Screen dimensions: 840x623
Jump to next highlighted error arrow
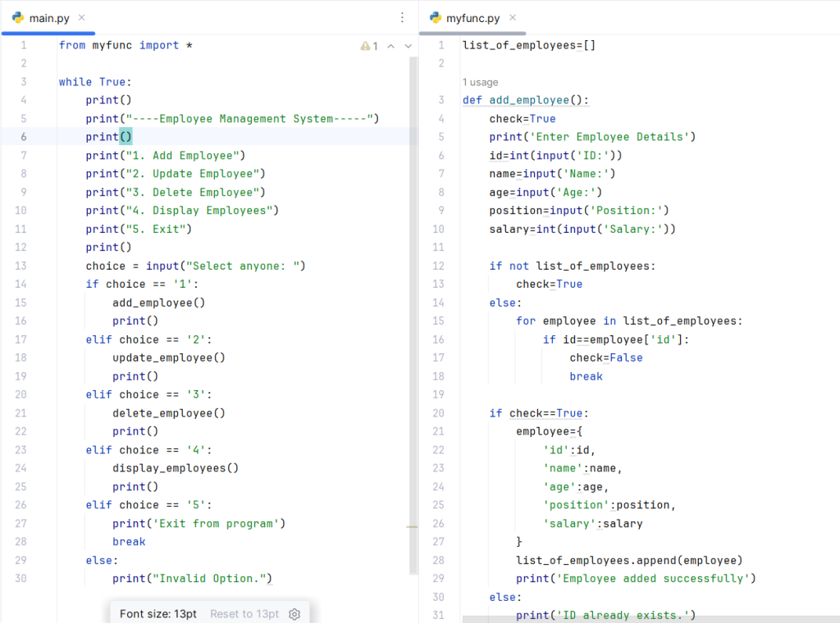tap(409, 46)
